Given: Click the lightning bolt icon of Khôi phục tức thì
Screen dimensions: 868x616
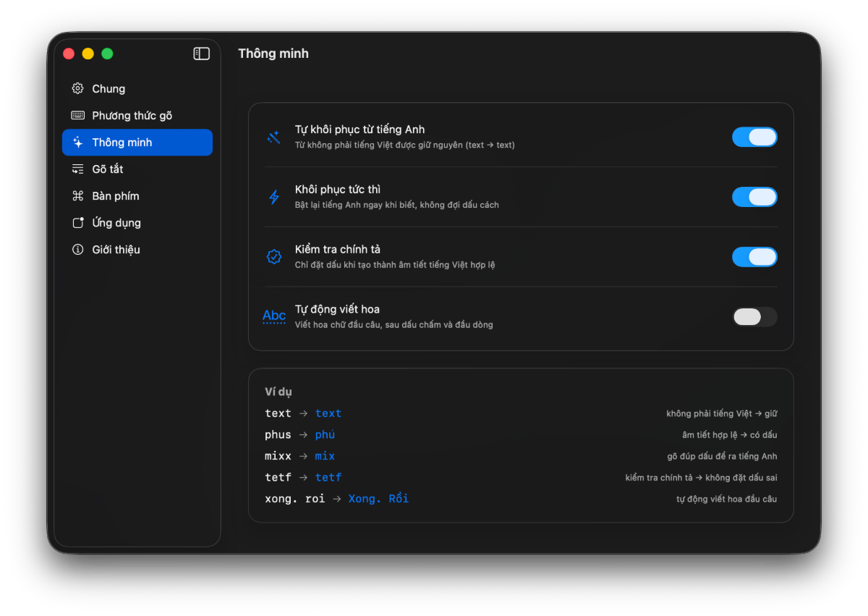Looking at the screenshot, I should click(x=273, y=197).
